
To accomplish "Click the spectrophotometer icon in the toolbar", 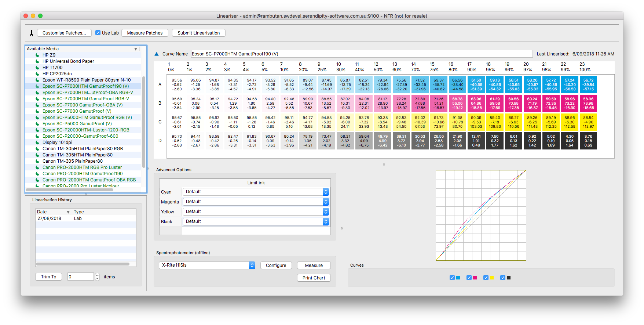I will pos(32,33).
